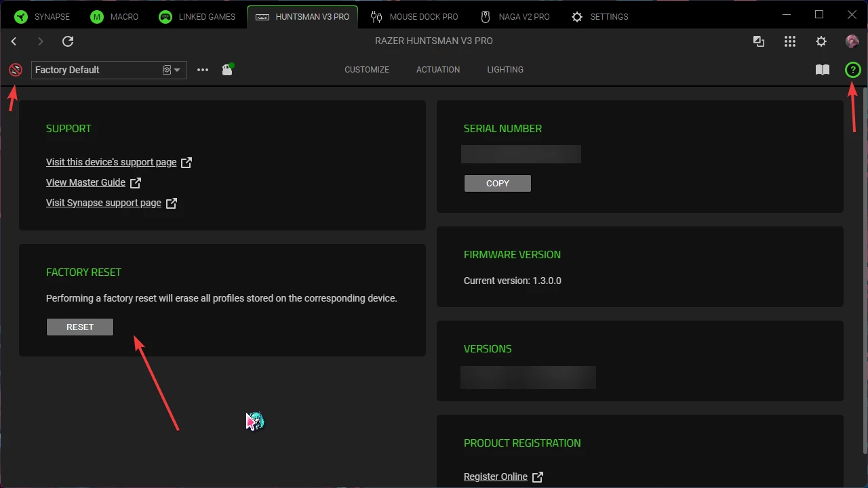Click the blurred serial number field

click(x=521, y=154)
